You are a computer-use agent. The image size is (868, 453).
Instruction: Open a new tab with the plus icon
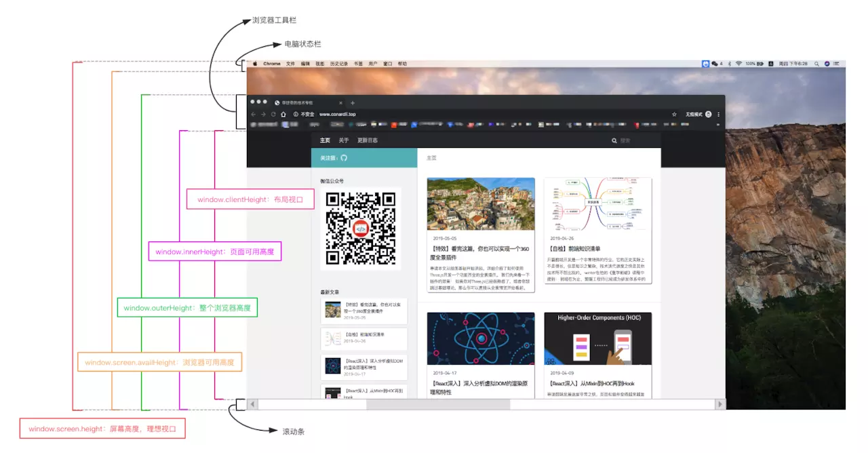pos(353,102)
